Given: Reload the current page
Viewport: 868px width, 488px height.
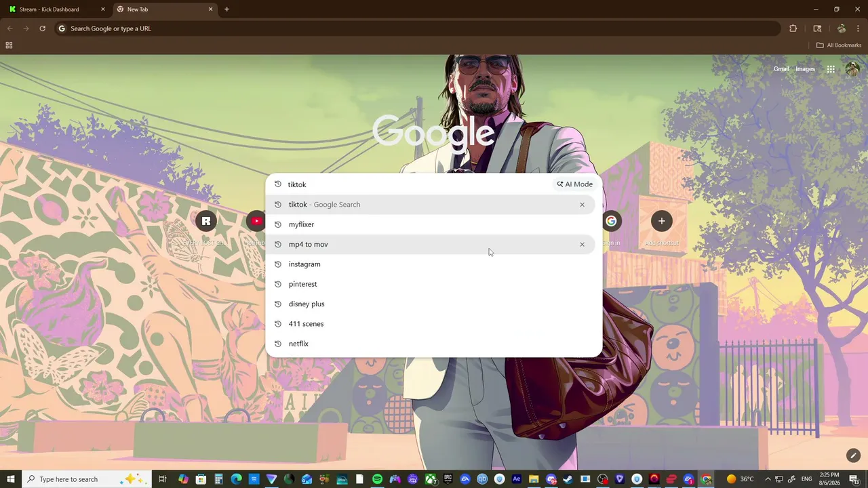Looking at the screenshot, I should tap(42, 28).
